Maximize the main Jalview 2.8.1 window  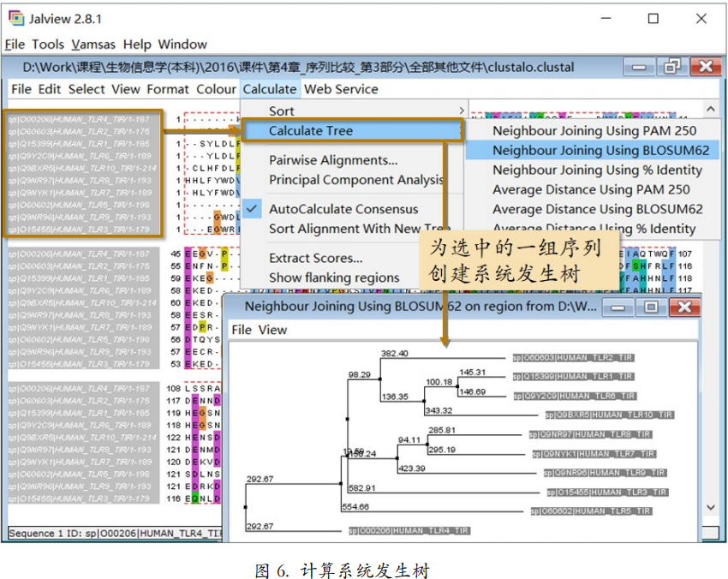point(653,19)
